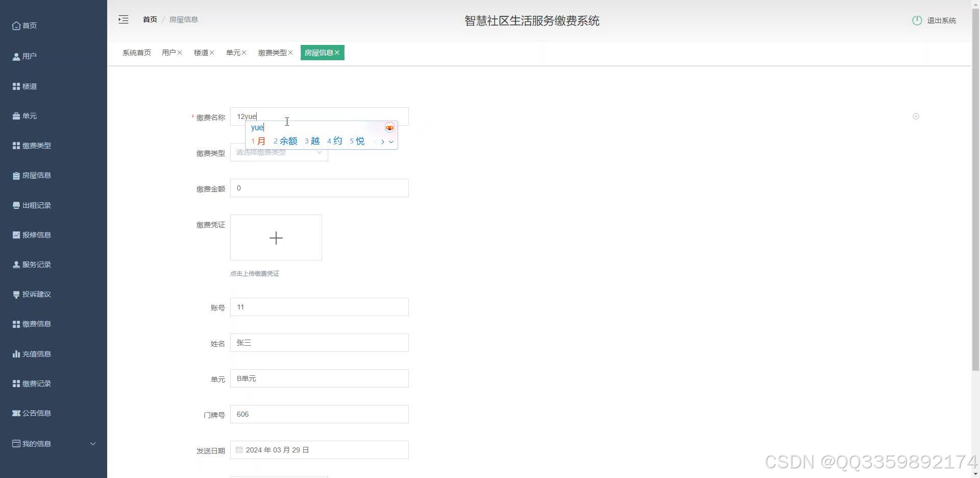Open 我的信息 in sidebar
This screenshot has height=478, width=980.
(x=54, y=444)
